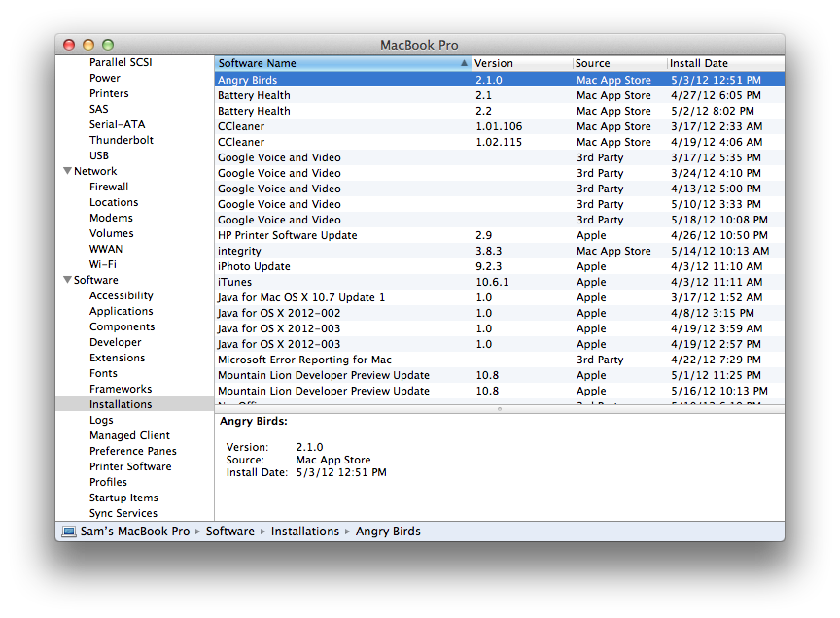Open Preference Panes under Software

click(133, 450)
